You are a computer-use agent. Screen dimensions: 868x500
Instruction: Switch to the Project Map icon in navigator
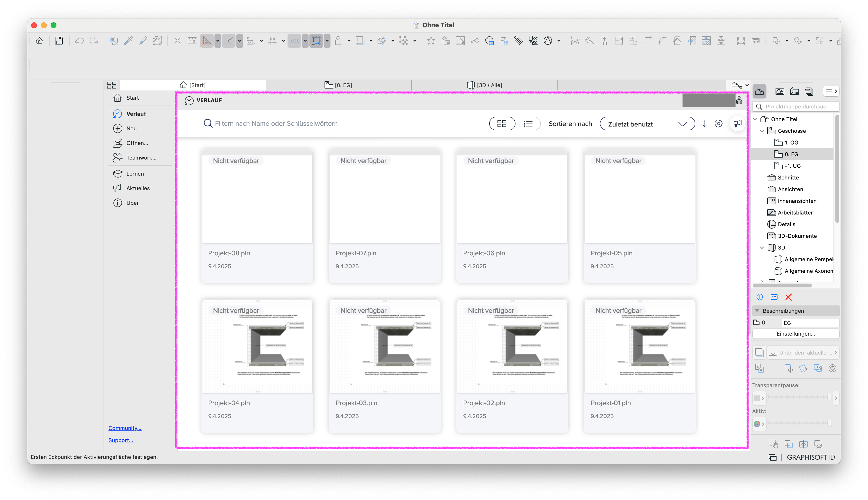[759, 91]
